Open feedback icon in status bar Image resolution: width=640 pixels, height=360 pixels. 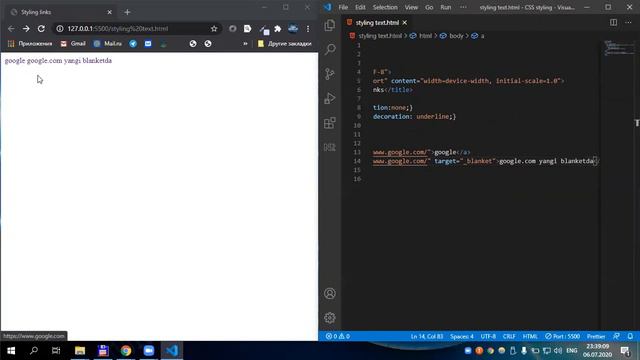pos(616,336)
